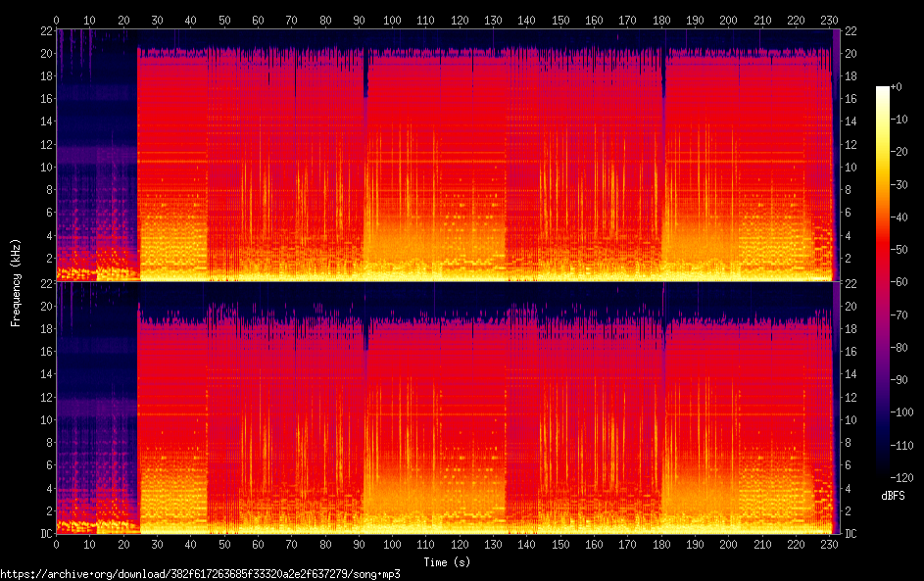Click the 100 tick on top time axis

[x=392, y=20]
